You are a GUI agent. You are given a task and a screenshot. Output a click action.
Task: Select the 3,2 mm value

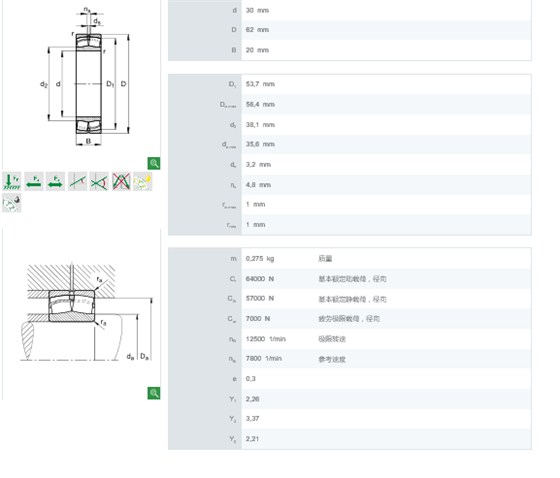tap(258, 165)
